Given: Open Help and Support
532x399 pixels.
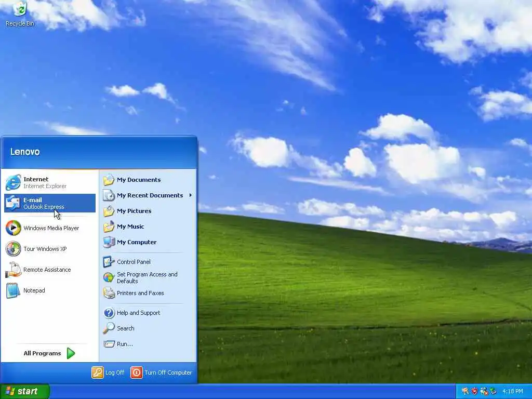Looking at the screenshot, I should [148, 313].
